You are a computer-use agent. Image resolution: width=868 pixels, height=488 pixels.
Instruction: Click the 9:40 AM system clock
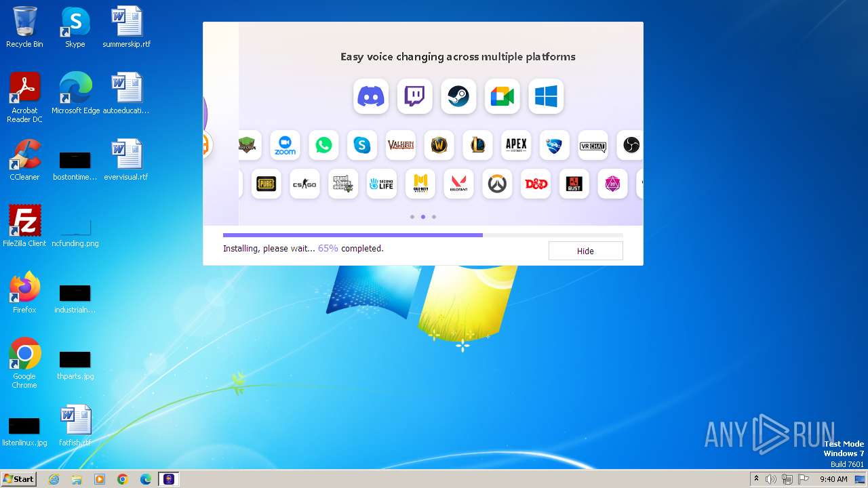coord(833,479)
